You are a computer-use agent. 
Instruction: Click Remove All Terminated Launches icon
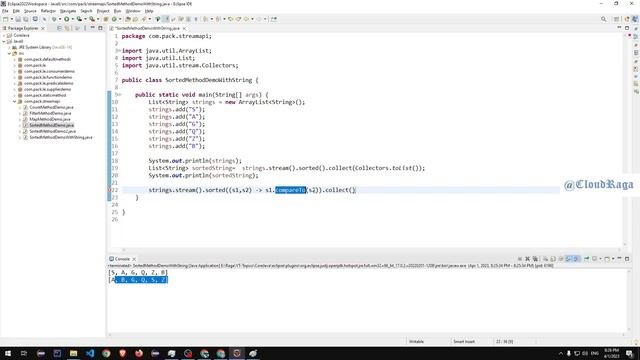click(x=535, y=259)
